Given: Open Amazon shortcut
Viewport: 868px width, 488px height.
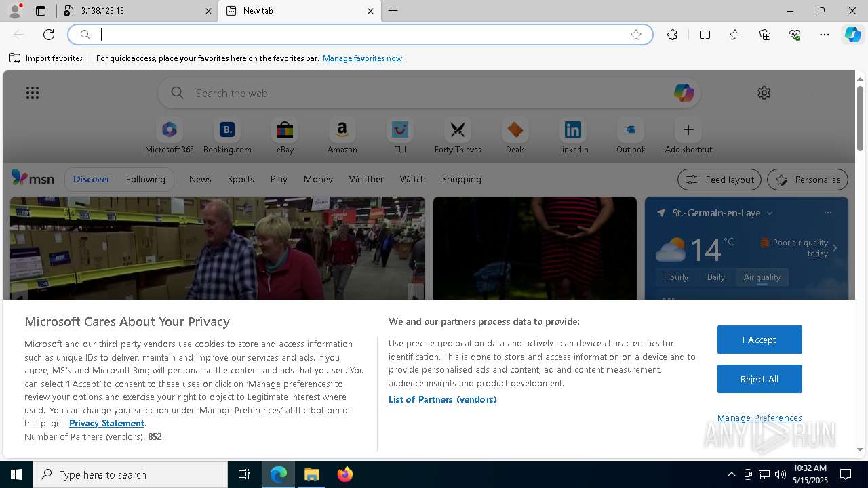Looking at the screenshot, I should click(342, 136).
